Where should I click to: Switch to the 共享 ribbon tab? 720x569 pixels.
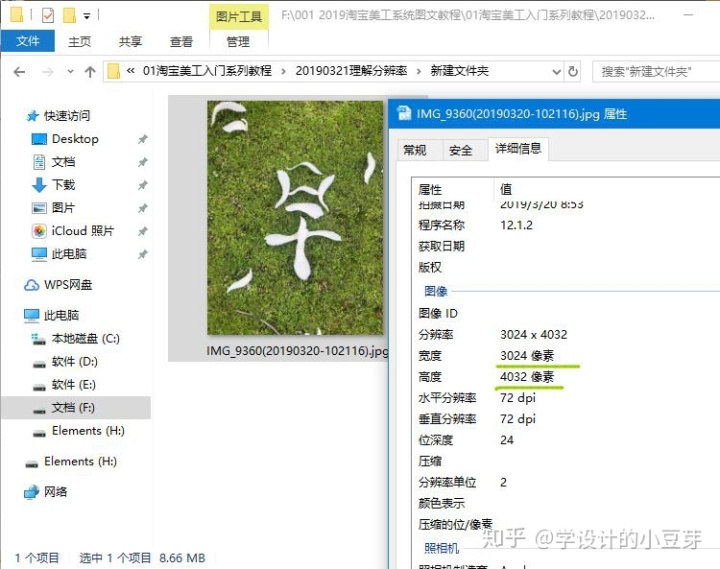(130, 42)
